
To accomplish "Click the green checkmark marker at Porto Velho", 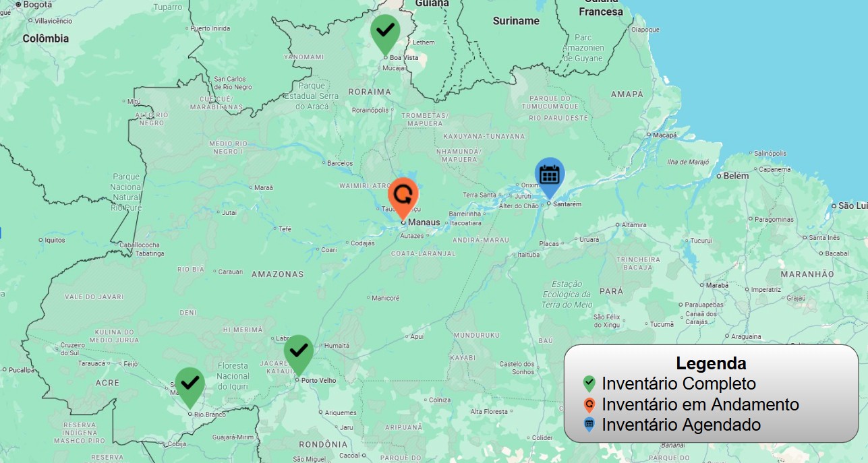I will [x=299, y=352].
